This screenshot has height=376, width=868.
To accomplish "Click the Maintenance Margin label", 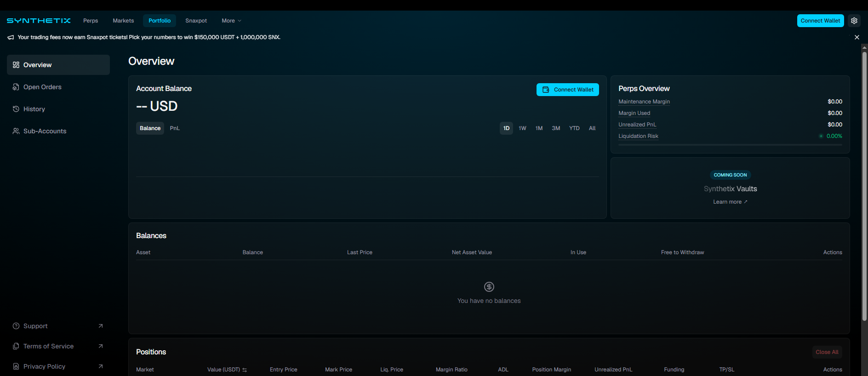I will [644, 102].
